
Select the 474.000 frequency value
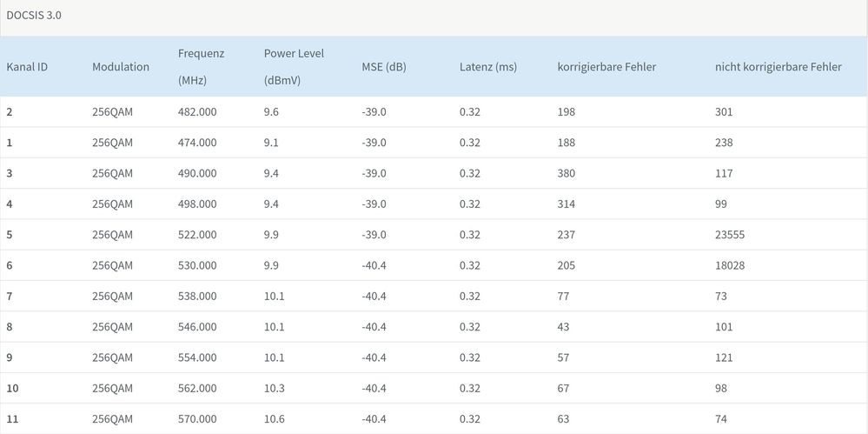(x=197, y=143)
